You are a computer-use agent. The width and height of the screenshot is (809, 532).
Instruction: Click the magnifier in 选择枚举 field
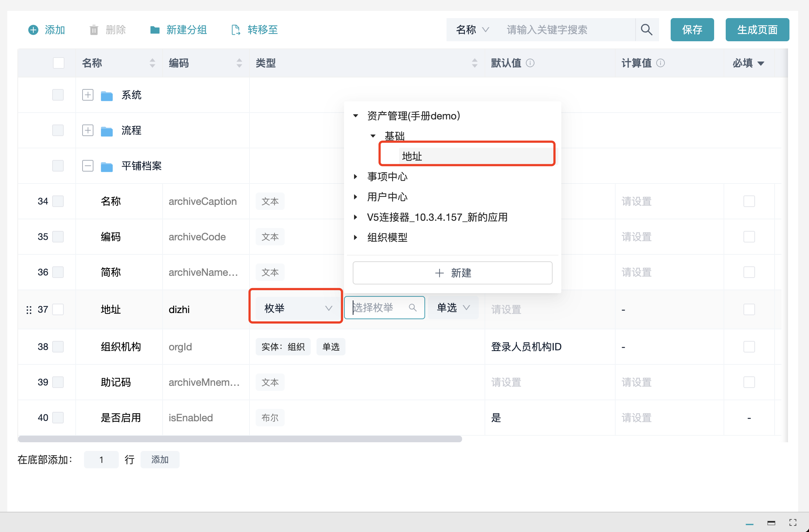(412, 308)
